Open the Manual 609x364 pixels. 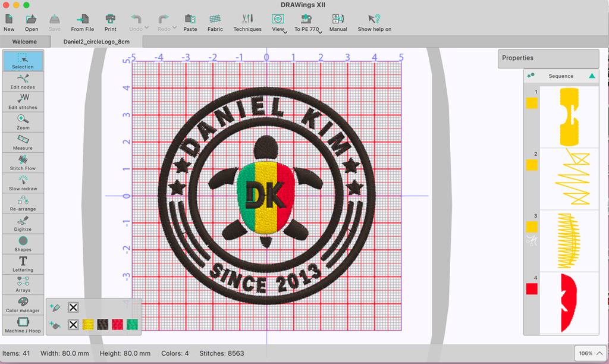pos(338,23)
